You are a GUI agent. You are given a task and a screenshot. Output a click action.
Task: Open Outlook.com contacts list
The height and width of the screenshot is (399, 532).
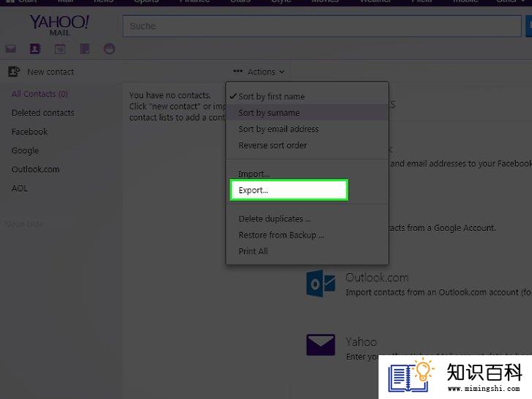click(x=36, y=170)
